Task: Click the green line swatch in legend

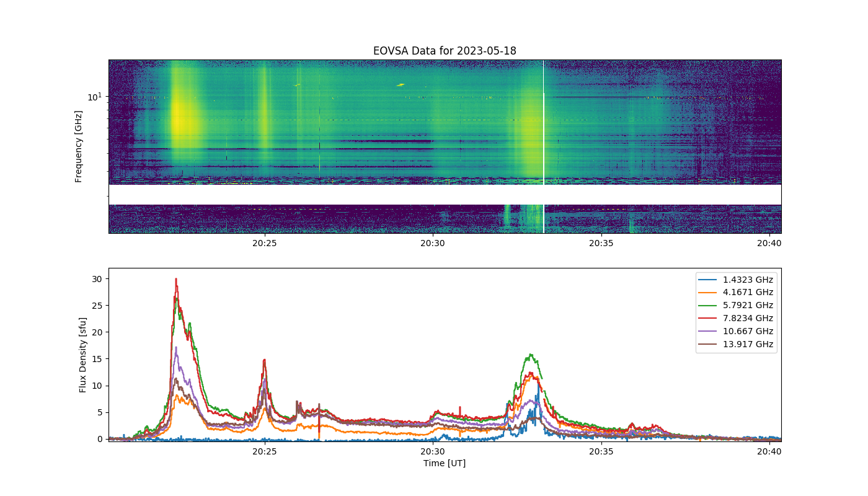Action: (709, 306)
